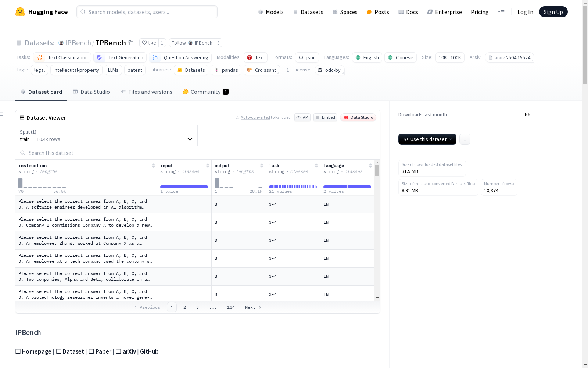
Task: Show the +1 more libraries
Action: tap(286, 70)
